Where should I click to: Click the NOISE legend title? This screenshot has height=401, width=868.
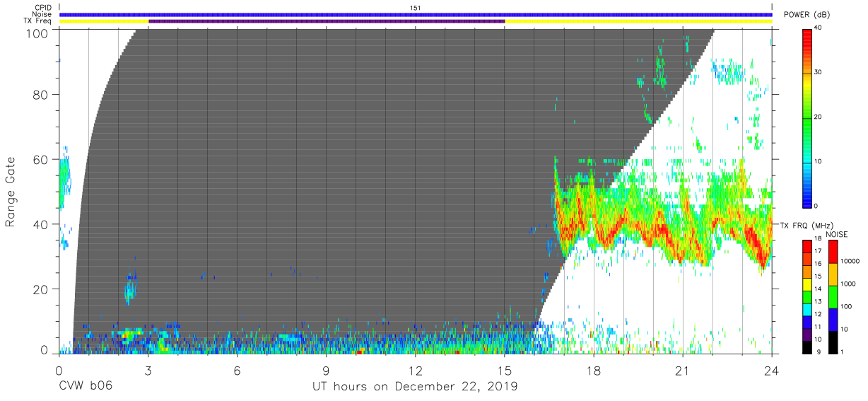coord(837,234)
